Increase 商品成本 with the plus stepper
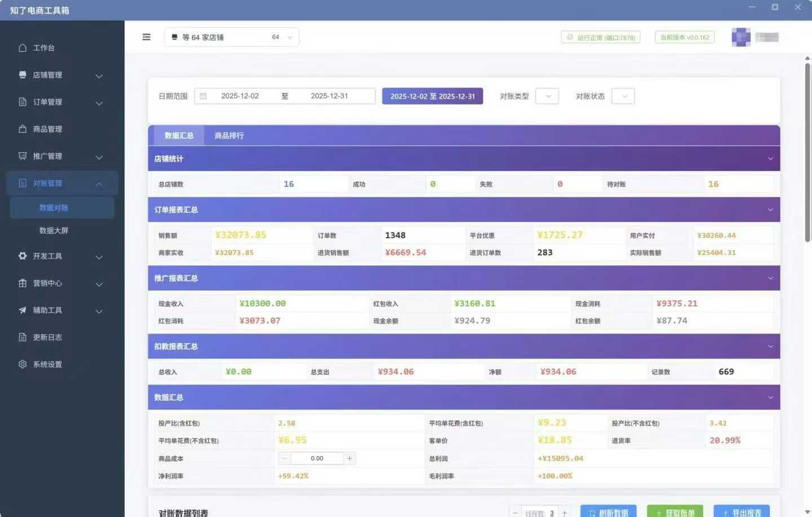Image resolution: width=812 pixels, height=517 pixels. click(350, 459)
